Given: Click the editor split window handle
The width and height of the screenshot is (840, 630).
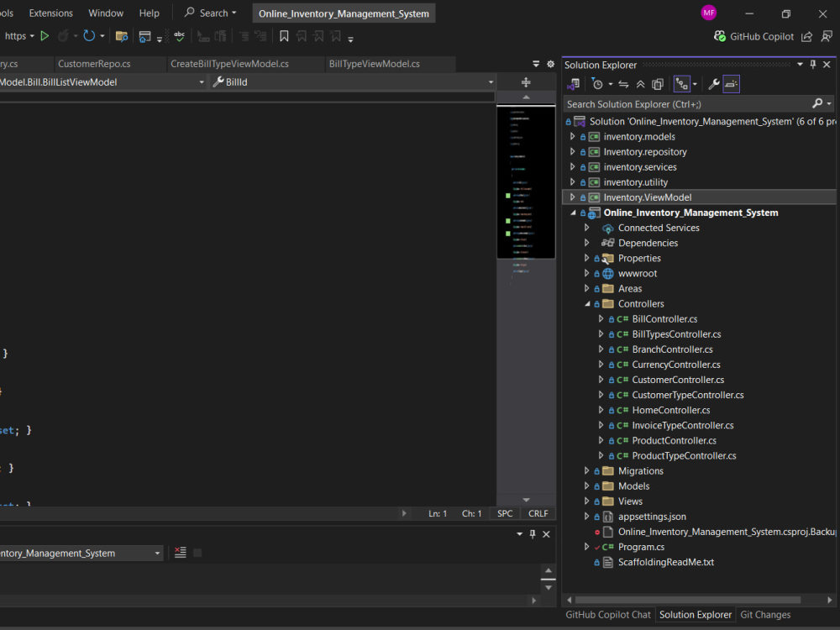Looking at the screenshot, I should [x=526, y=82].
